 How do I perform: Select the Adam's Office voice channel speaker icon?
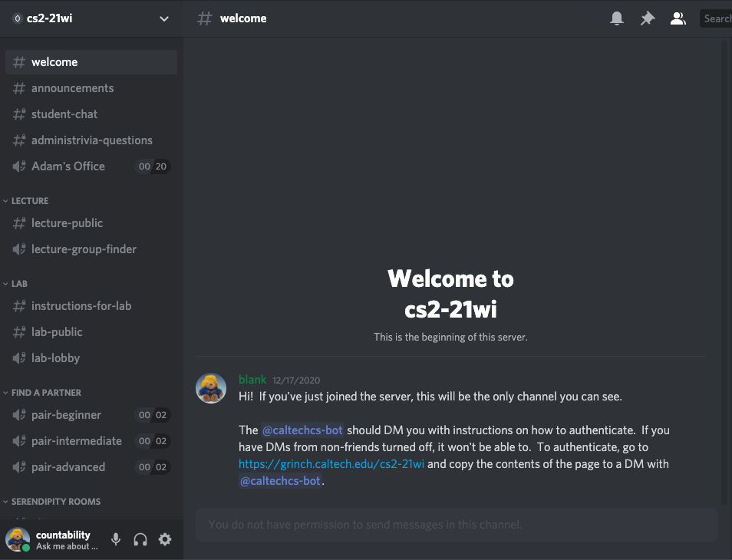pos(18,166)
